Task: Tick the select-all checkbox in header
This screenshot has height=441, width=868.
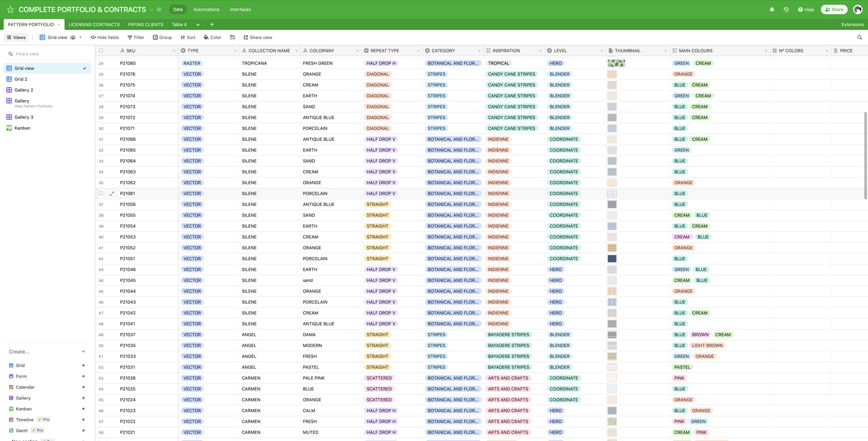Action: pyautogui.click(x=101, y=50)
